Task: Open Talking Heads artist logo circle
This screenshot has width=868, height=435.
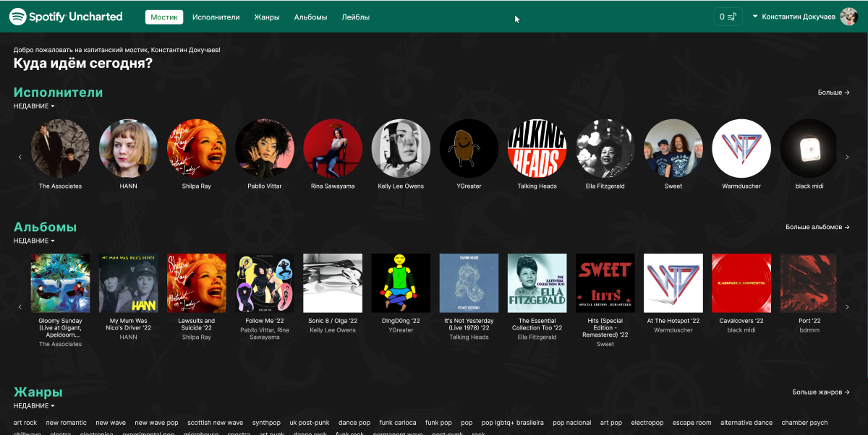Action: pos(537,148)
